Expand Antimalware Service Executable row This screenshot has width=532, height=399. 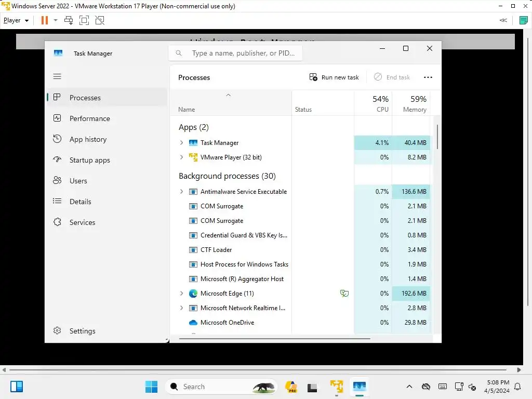181,191
